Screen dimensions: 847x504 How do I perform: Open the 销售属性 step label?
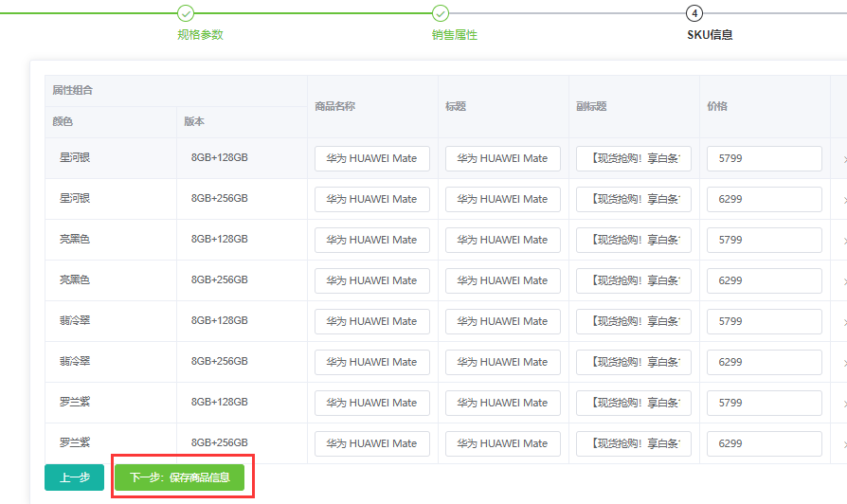click(454, 35)
